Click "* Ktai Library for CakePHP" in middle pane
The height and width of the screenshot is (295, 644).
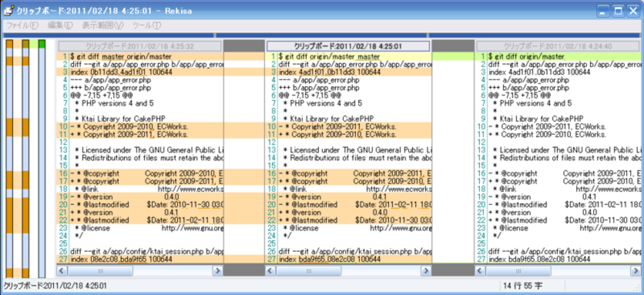(328, 119)
